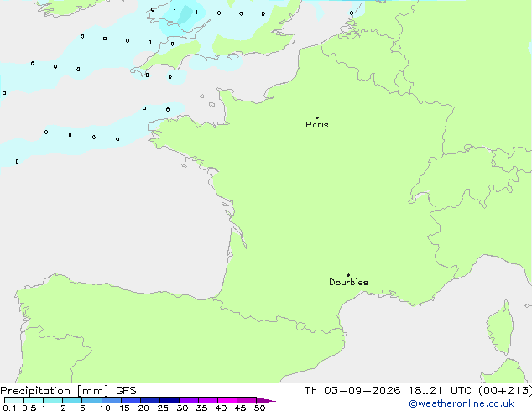Click the '35' legend scale value

(201, 408)
